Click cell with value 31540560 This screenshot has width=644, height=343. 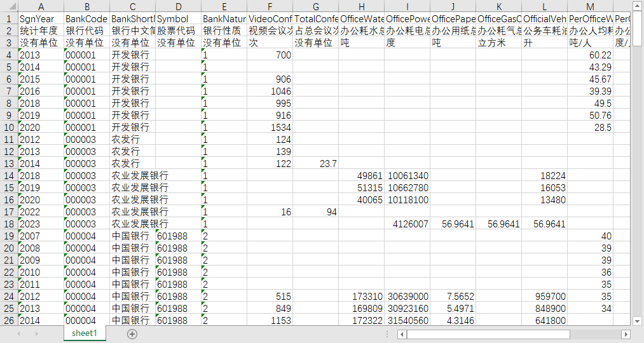(408, 320)
